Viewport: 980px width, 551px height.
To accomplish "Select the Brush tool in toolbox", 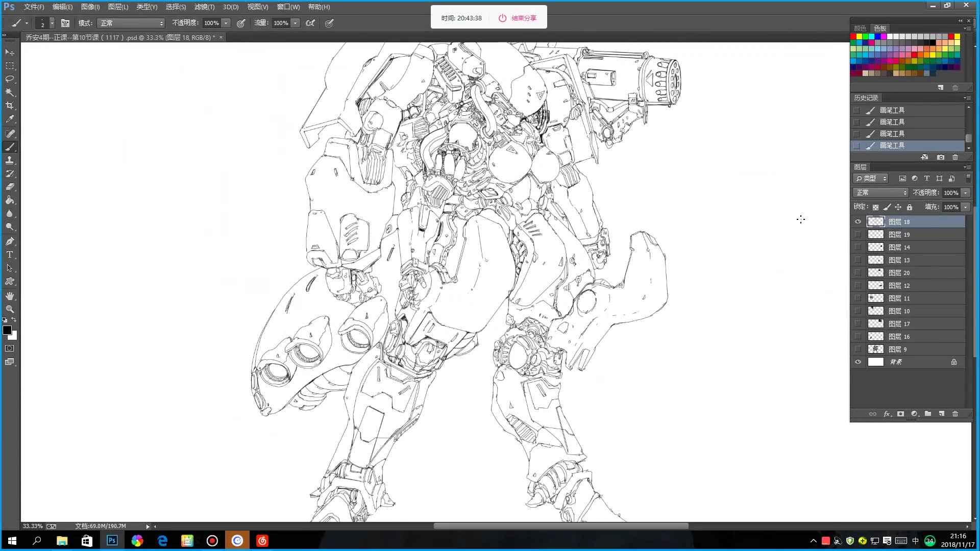I will [10, 147].
